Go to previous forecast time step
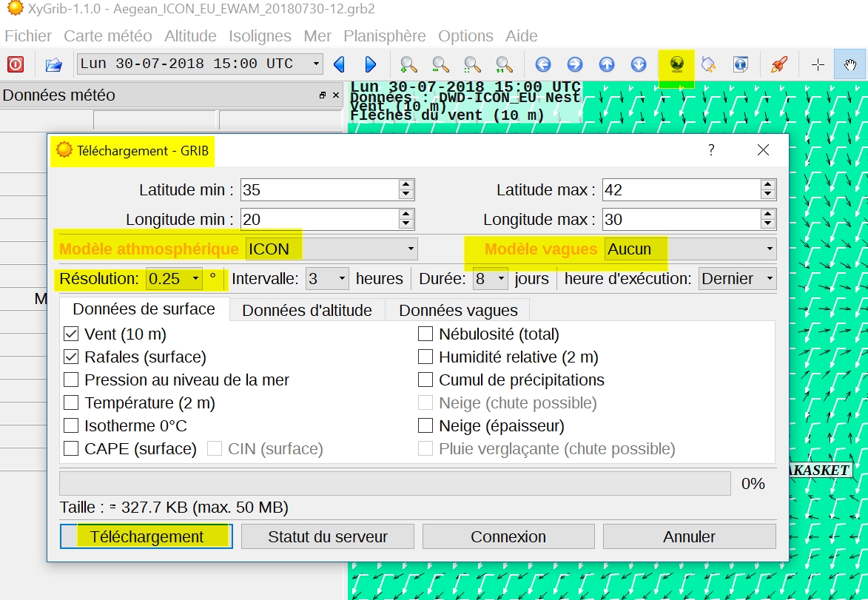 point(340,64)
